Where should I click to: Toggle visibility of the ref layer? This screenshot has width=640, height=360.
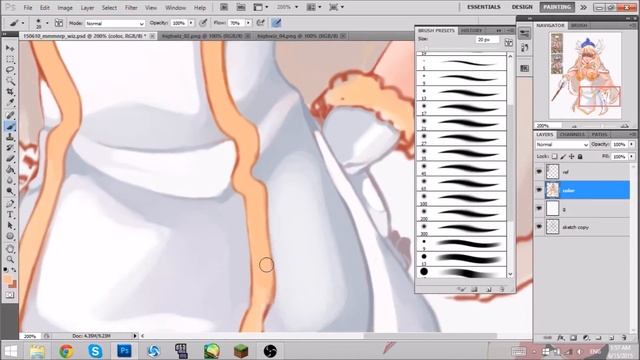coord(539,172)
